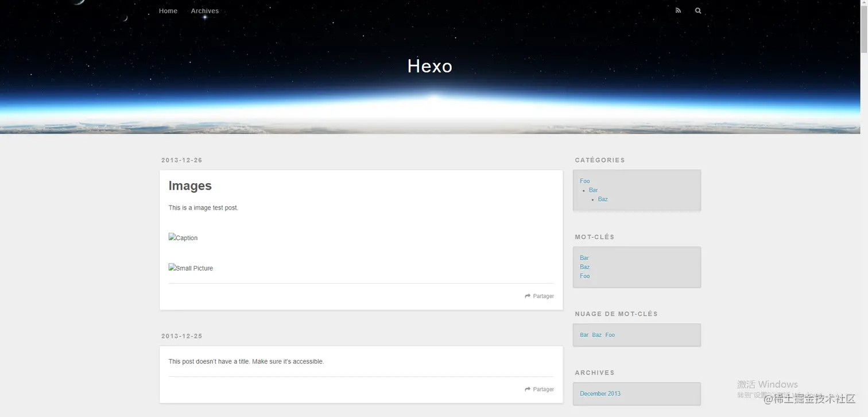Click Foo in the Nuage de Mot-clés cloud
The width and height of the screenshot is (868, 417).
(610, 335)
